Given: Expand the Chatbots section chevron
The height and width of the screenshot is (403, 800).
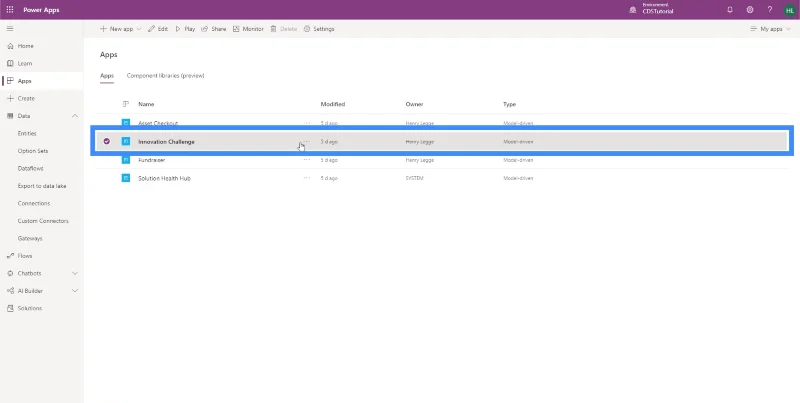Looking at the screenshot, I should pos(74,273).
